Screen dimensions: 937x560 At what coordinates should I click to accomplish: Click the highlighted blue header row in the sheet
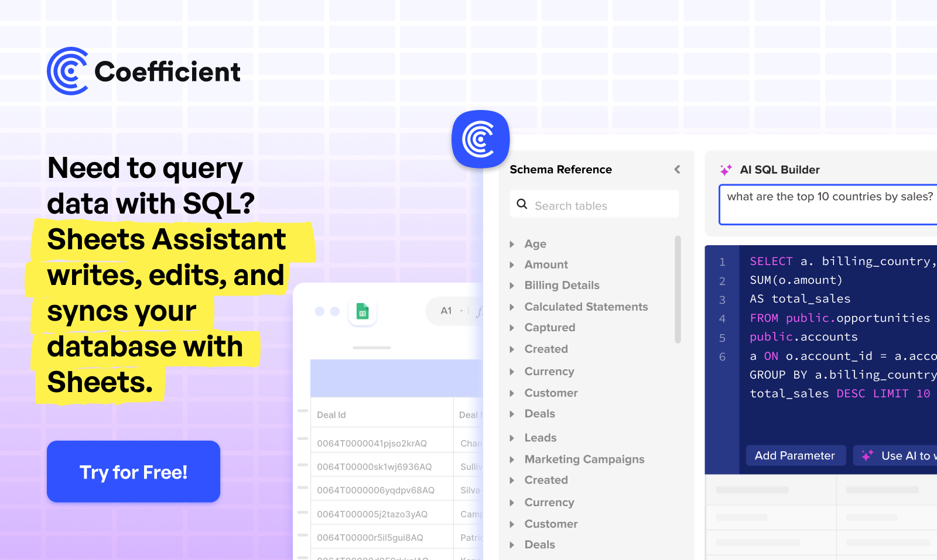pyautogui.click(x=396, y=378)
